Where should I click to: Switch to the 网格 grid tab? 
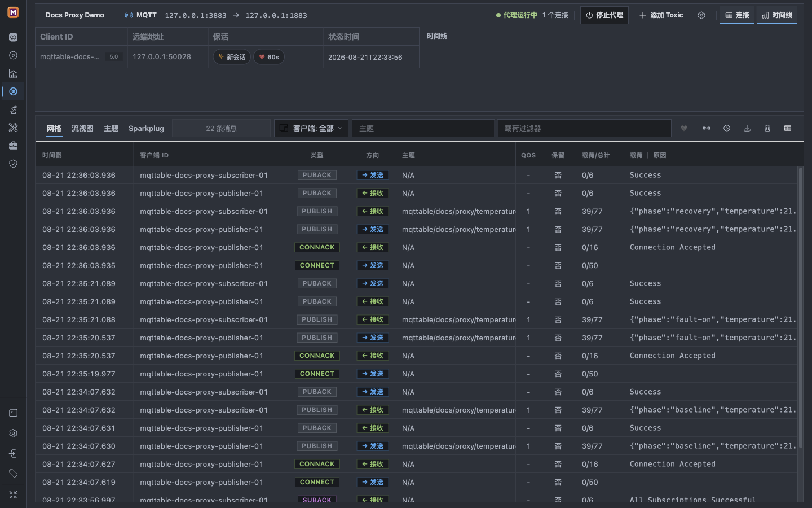[x=54, y=128]
